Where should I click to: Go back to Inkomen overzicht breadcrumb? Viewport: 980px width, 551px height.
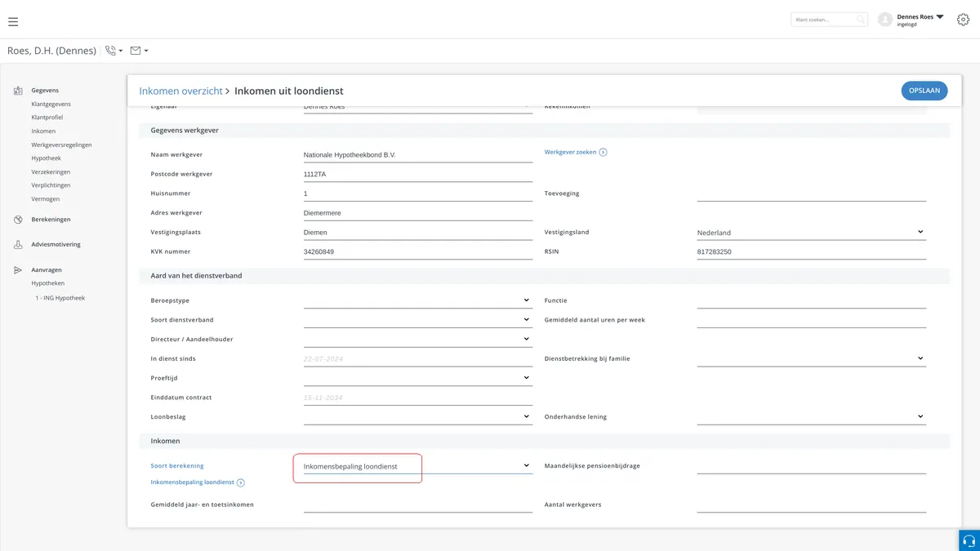point(180,91)
